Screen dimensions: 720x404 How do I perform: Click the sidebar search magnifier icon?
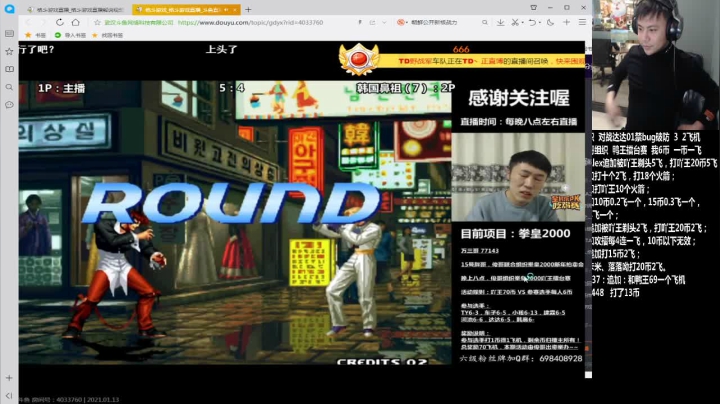(9, 87)
